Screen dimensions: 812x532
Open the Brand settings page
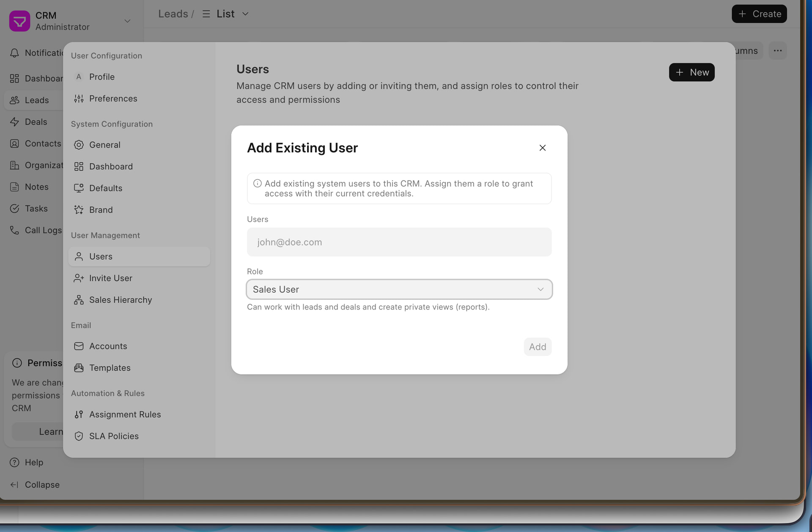[139, 210]
